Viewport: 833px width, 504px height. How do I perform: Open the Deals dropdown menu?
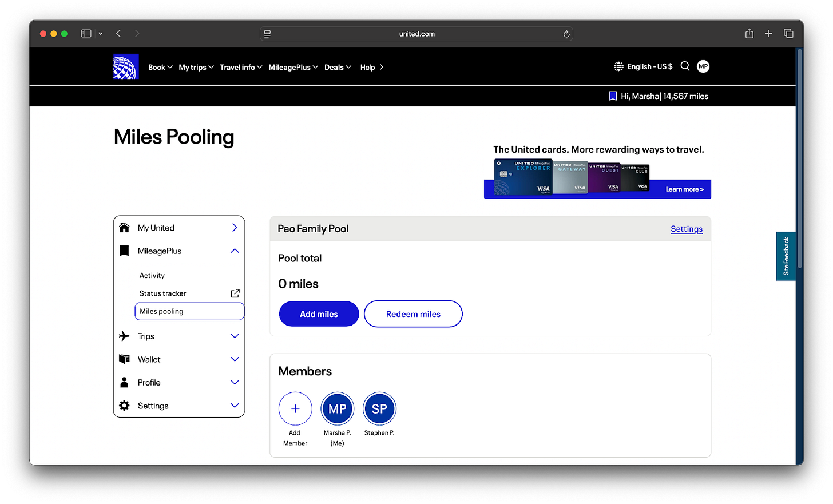pos(338,67)
